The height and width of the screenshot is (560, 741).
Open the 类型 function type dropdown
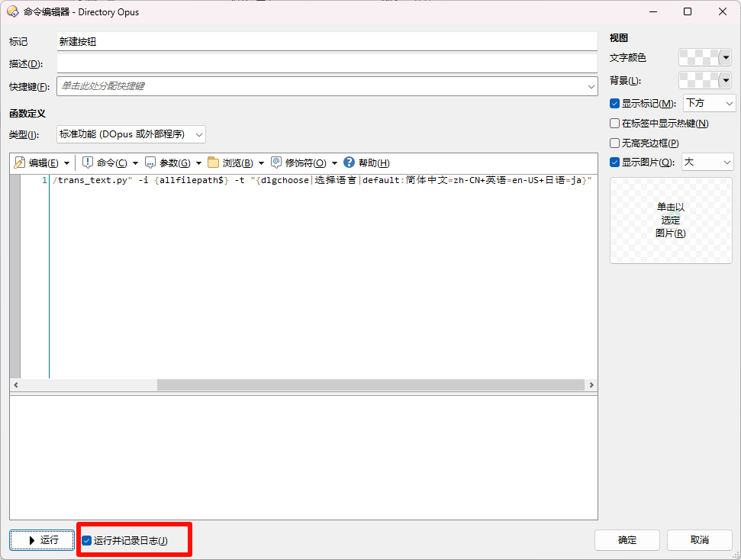(131, 134)
